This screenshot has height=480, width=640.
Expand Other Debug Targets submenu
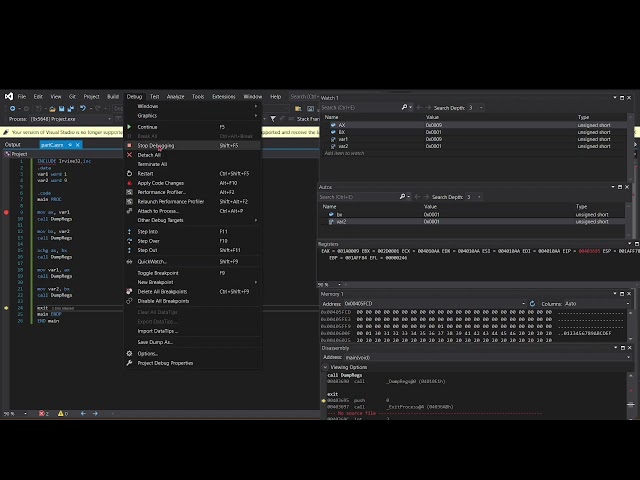pyautogui.click(x=192, y=220)
